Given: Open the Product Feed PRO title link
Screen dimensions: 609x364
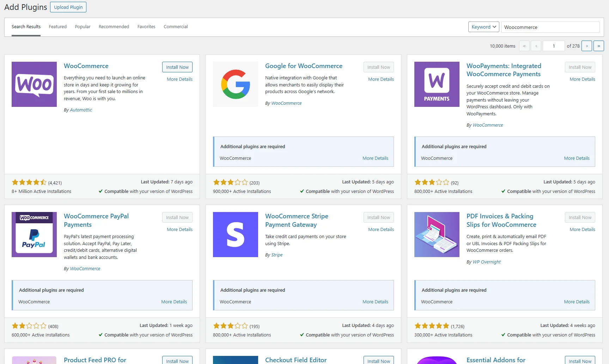Looking at the screenshot, I should (x=95, y=360).
